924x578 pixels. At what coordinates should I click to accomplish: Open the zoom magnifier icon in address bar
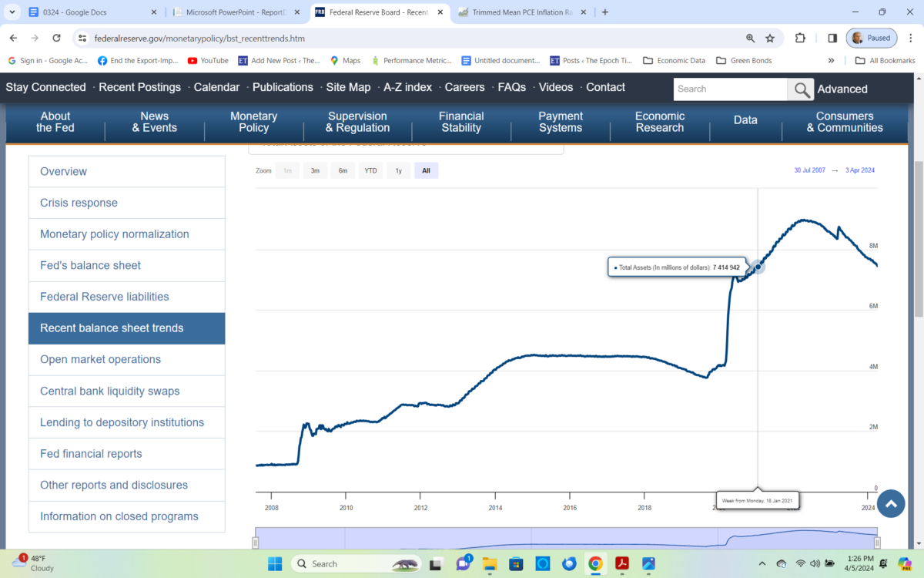750,38
